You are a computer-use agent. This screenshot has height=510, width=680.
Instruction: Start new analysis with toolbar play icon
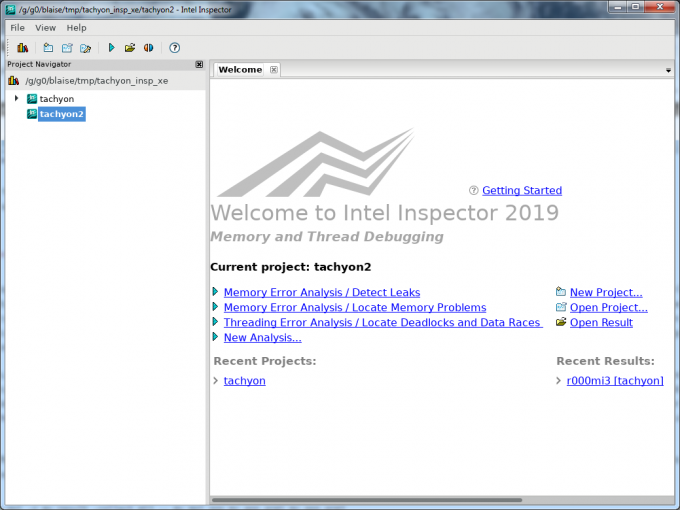[111, 48]
